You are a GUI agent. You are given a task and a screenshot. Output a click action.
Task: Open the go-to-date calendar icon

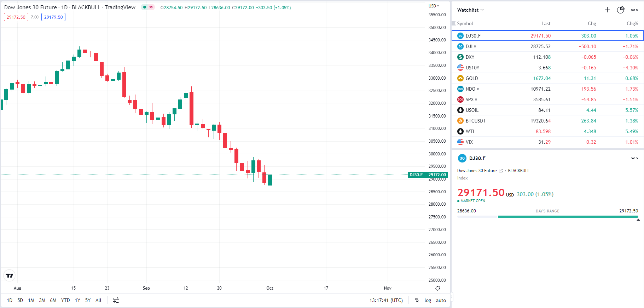tap(116, 300)
